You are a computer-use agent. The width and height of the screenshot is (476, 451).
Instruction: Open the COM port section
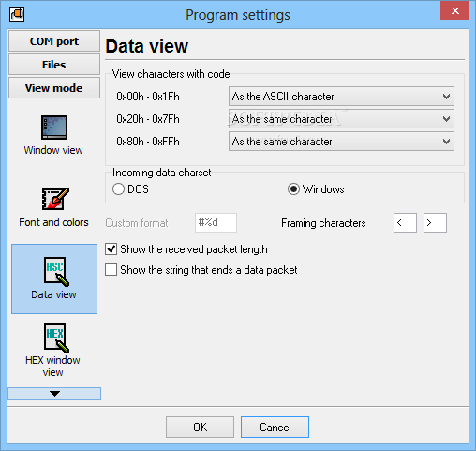pyautogui.click(x=54, y=41)
